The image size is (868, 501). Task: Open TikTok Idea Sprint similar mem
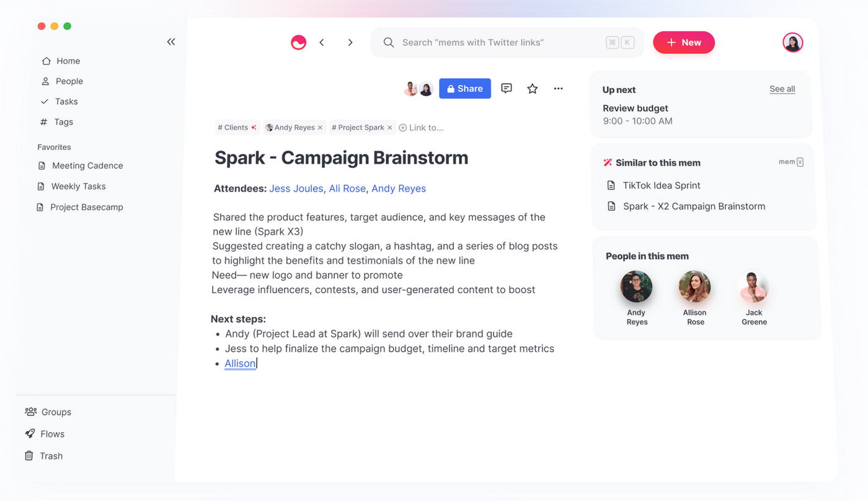[661, 185]
